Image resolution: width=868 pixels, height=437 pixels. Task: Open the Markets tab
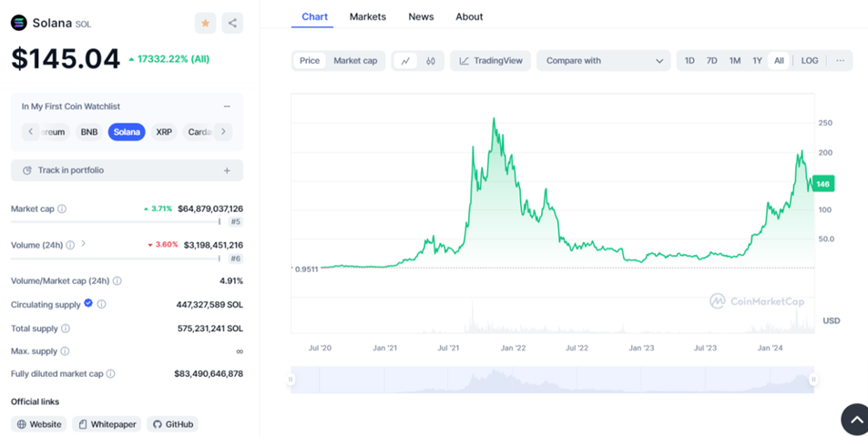tap(368, 16)
